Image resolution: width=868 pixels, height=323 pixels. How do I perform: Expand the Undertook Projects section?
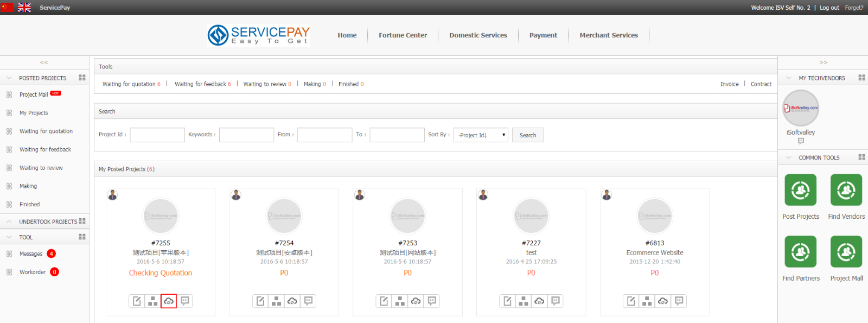[x=9, y=221]
